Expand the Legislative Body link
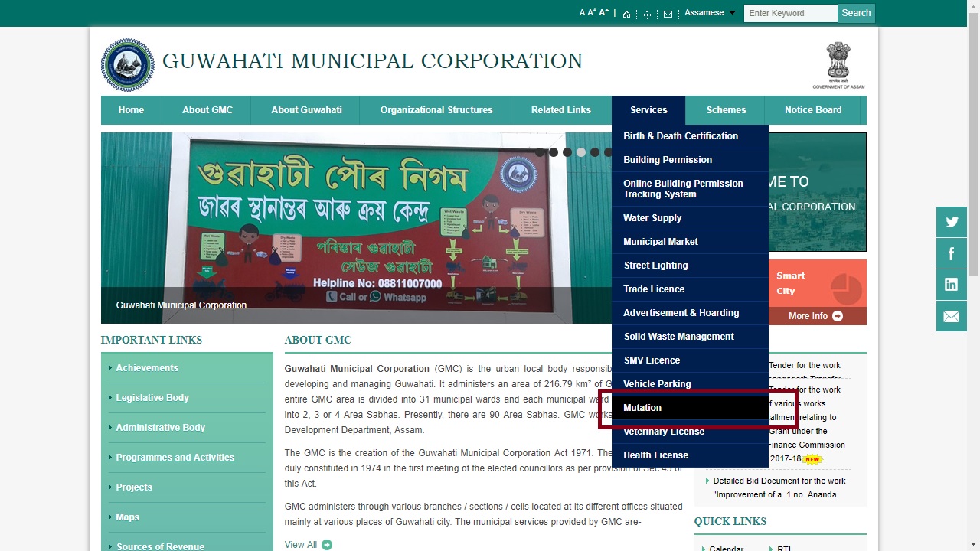This screenshot has height=551, width=980. coord(152,398)
